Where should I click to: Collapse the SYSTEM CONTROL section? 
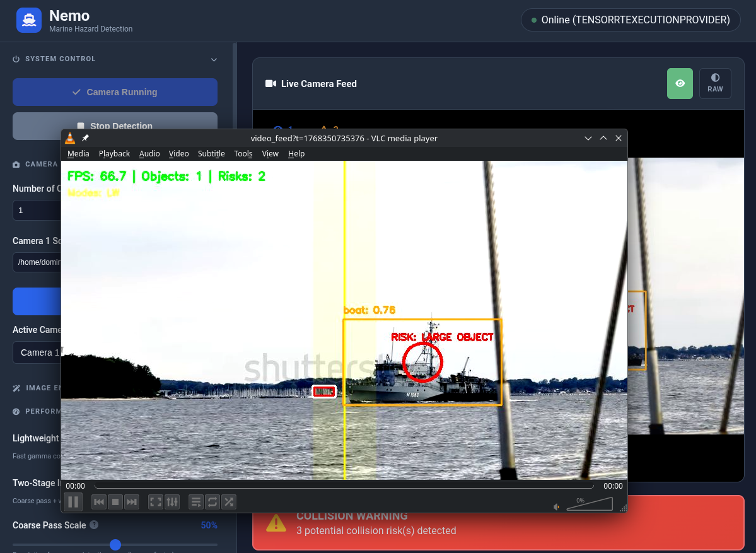coord(214,59)
